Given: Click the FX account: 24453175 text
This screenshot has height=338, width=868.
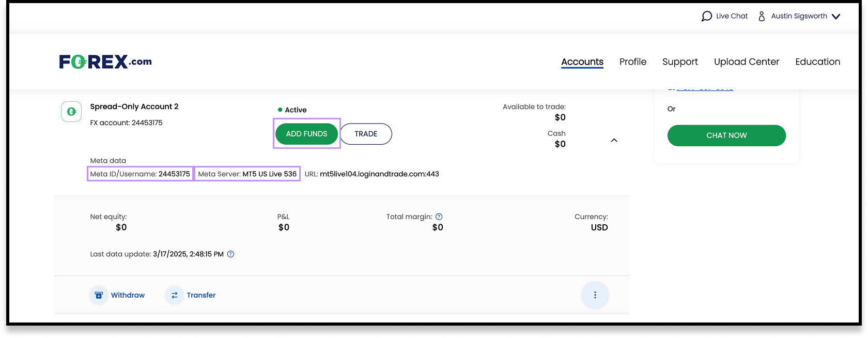Looking at the screenshot, I should 126,123.
